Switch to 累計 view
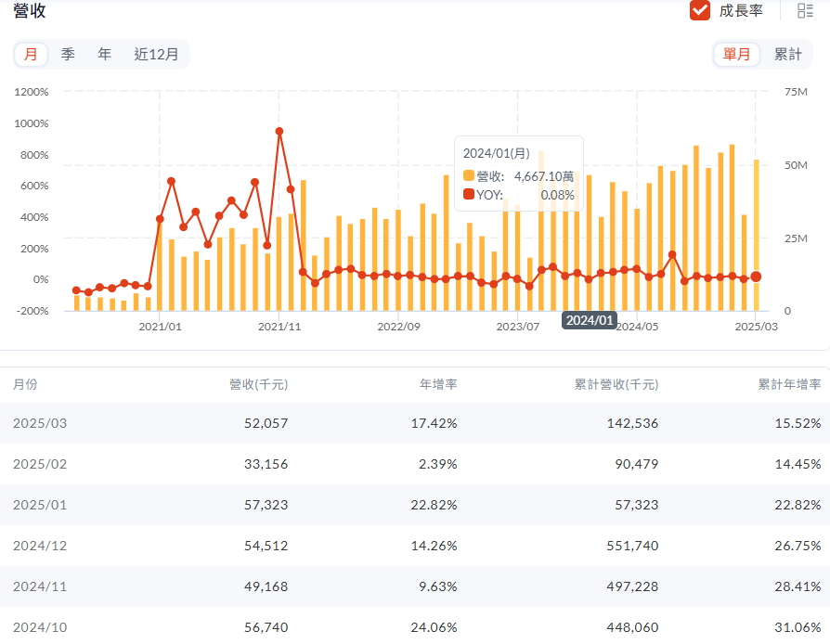The image size is (830, 644). coord(787,54)
